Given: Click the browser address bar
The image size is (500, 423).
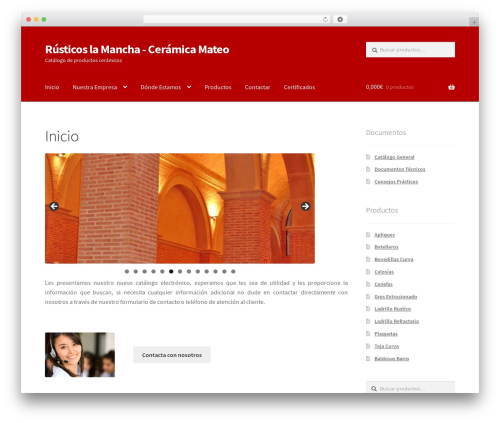Looking at the screenshot, I should [237, 19].
